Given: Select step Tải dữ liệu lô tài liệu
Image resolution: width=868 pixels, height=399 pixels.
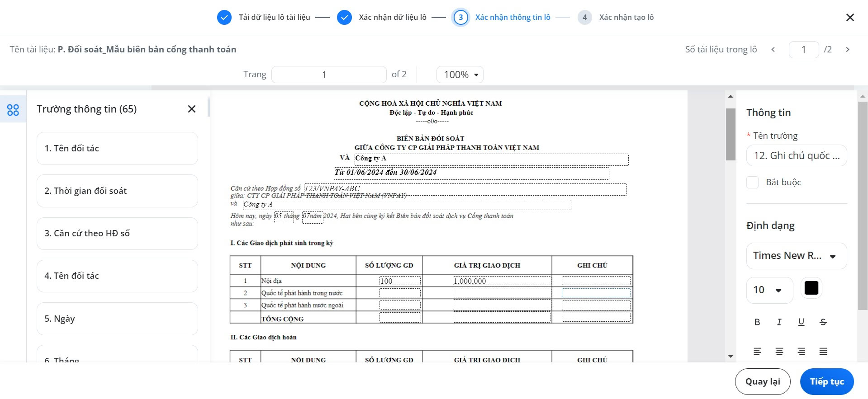Looking at the screenshot, I should 264,17.
